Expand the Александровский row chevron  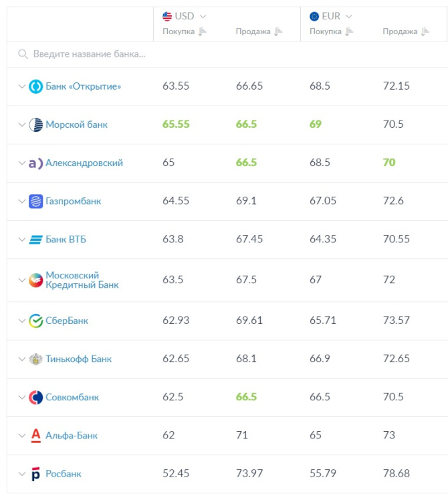(x=21, y=163)
